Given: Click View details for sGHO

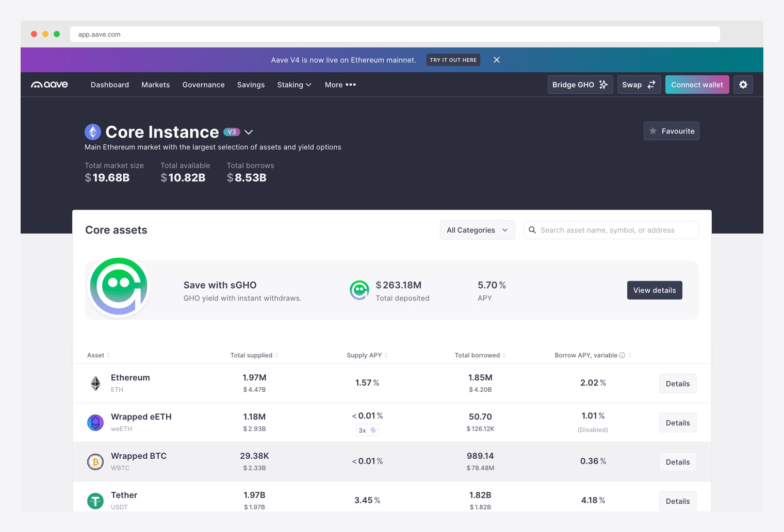Looking at the screenshot, I should [655, 290].
